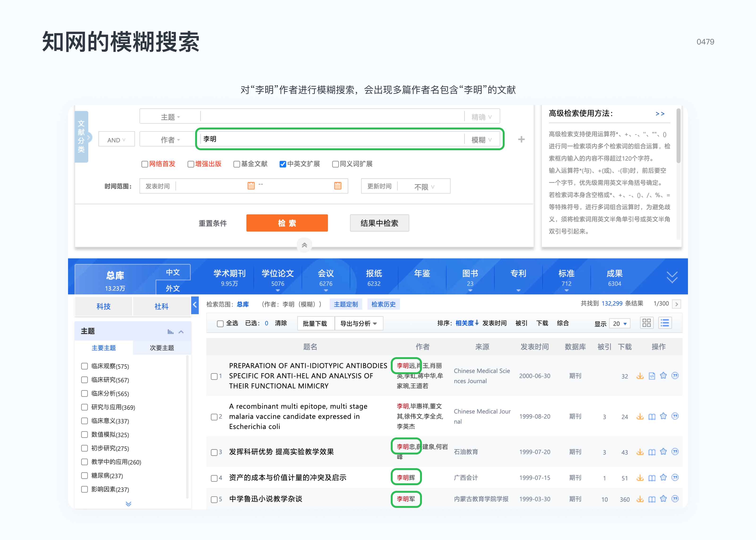Download 资产的成本与价值计量的冲突及启示
Image resolution: width=756 pixels, height=540 pixels.
[x=640, y=478]
